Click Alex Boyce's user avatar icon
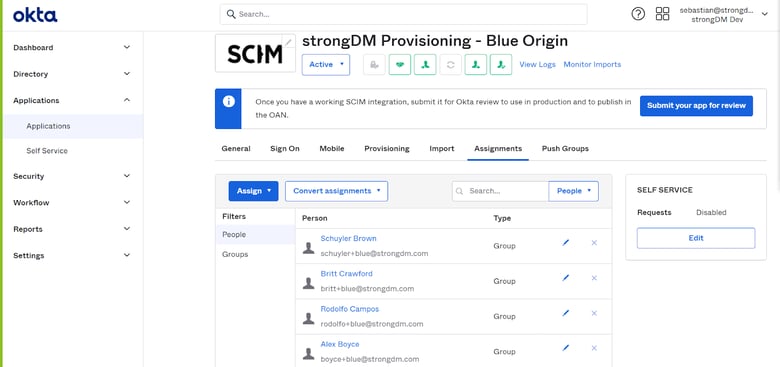 coord(308,354)
